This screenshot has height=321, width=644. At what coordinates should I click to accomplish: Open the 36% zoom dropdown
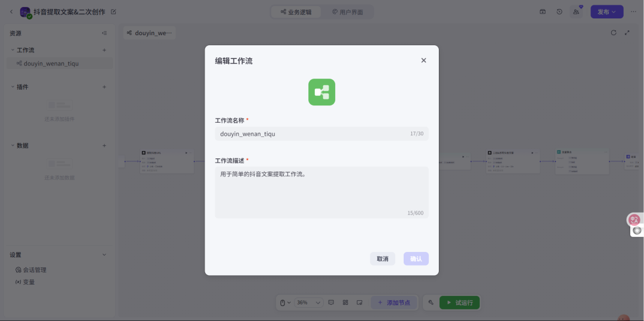(309, 303)
